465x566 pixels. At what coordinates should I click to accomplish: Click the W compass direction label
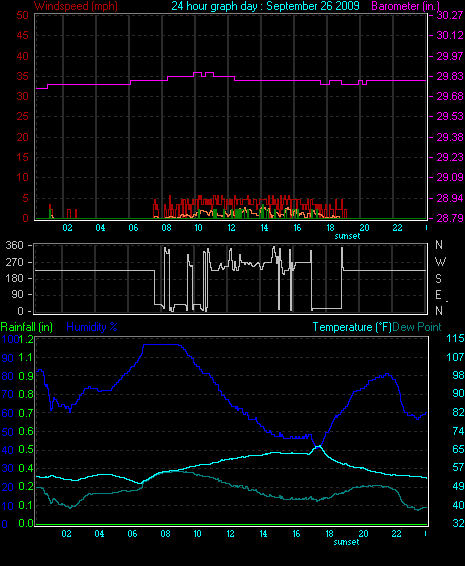[440, 262]
